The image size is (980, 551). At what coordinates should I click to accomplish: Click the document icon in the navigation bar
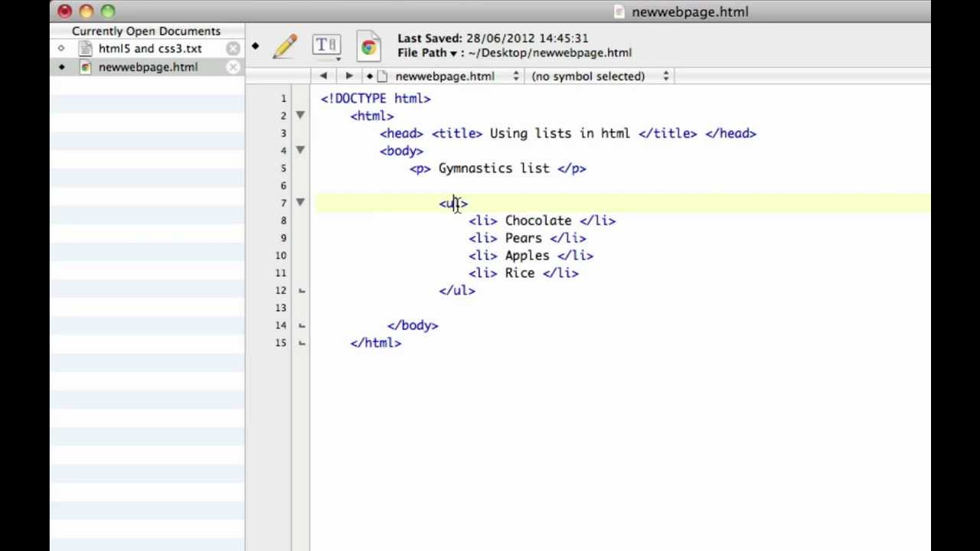pyautogui.click(x=383, y=76)
